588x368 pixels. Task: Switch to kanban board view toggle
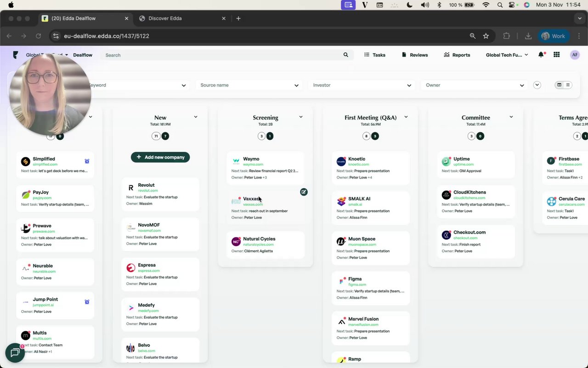coord(559,85)
